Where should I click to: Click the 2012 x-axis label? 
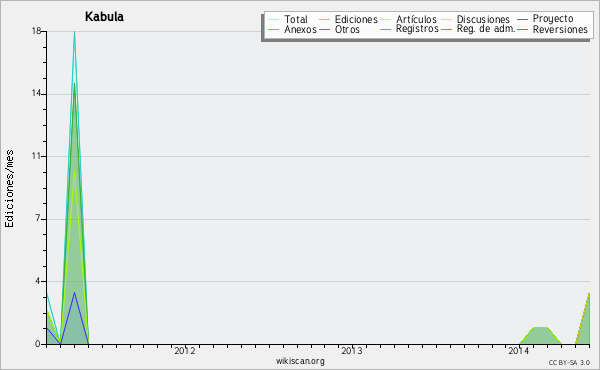[185, 350]
